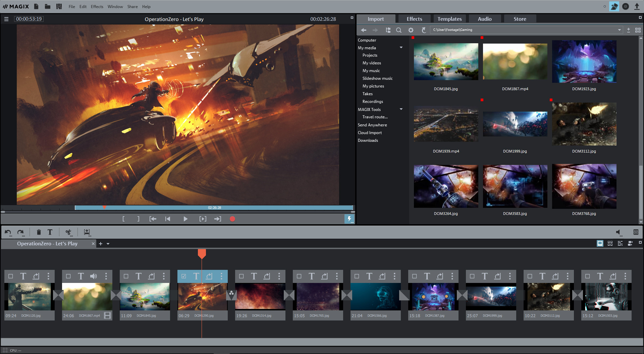The image size is (644, 354).
Task: Expand the MAGIX Tools section
Action: pyautogui.click(x=401, y=109)
